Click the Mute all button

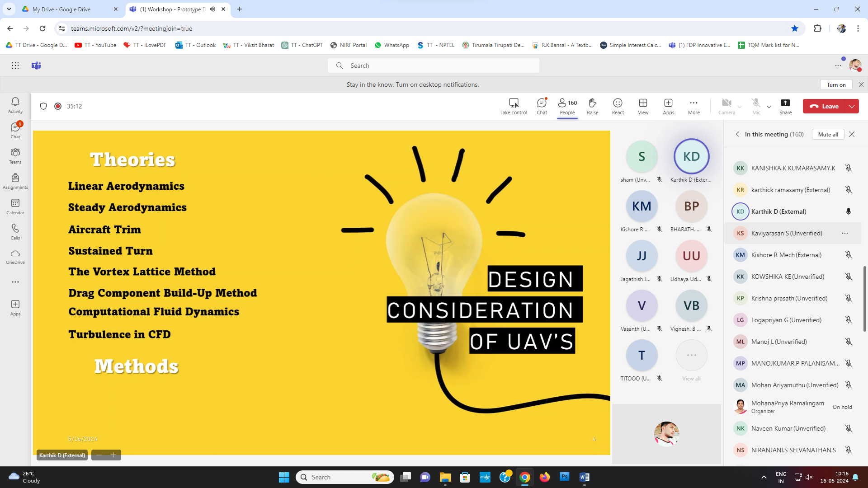(x=828, y=134)
